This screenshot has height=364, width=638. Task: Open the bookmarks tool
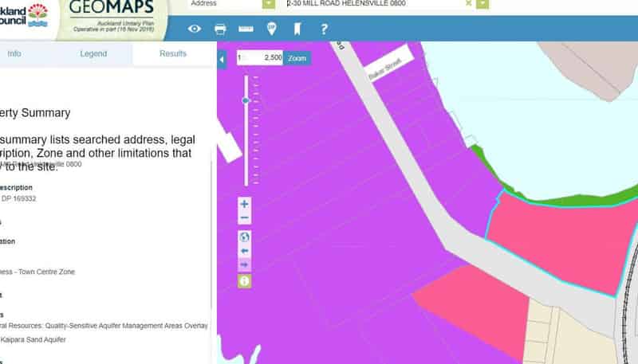point(297,29)
